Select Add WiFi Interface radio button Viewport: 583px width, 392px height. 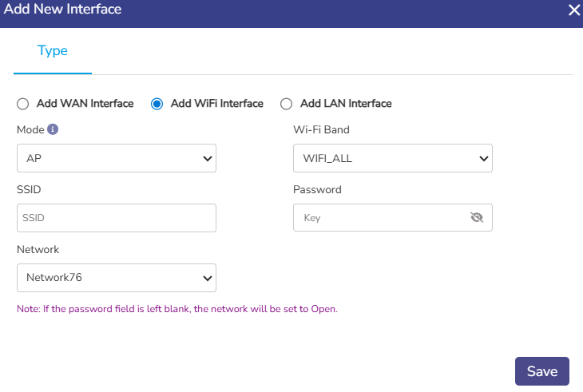157,104
